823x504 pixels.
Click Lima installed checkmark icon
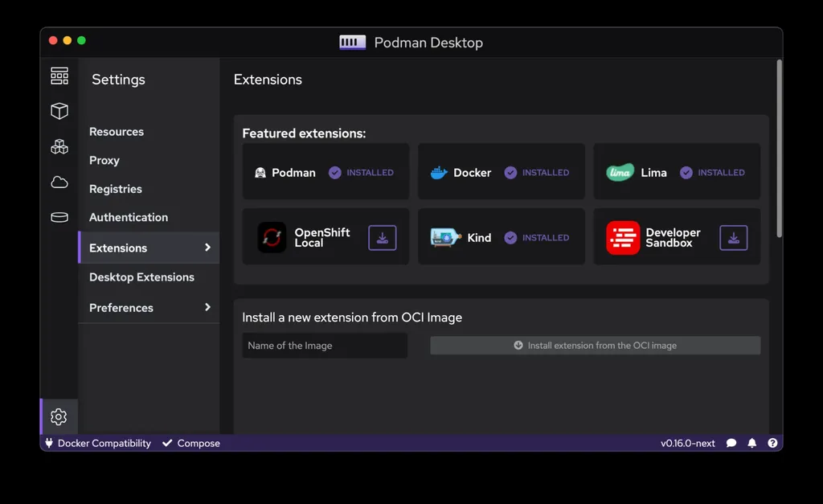pyautogui.click(x=686, y=173)
